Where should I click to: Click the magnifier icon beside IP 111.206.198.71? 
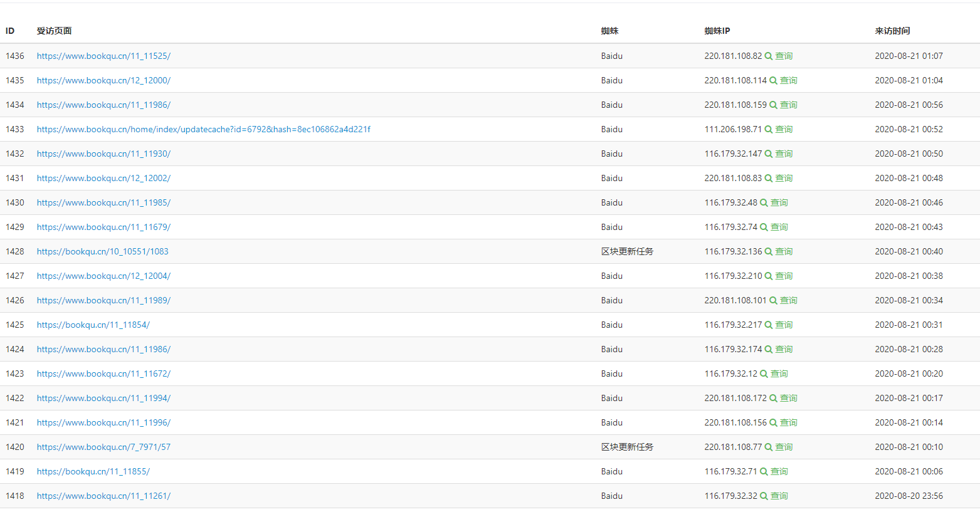coord(769,130)
